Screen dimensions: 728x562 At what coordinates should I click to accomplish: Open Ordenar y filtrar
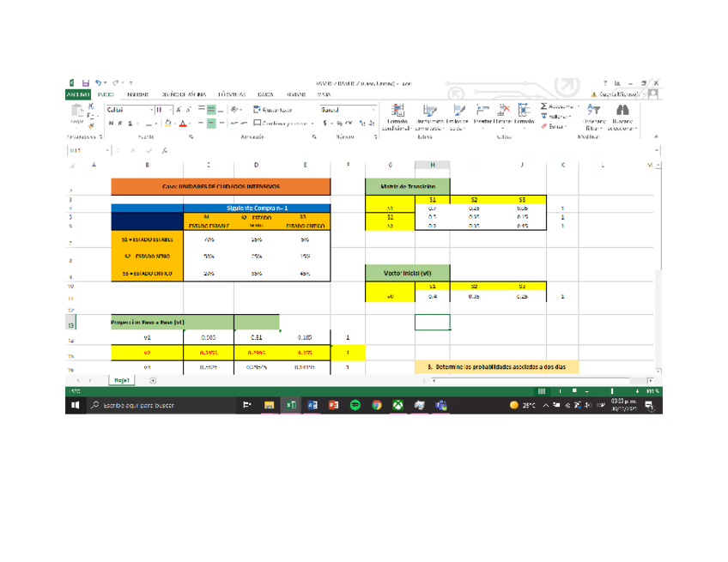coord(594,117)
